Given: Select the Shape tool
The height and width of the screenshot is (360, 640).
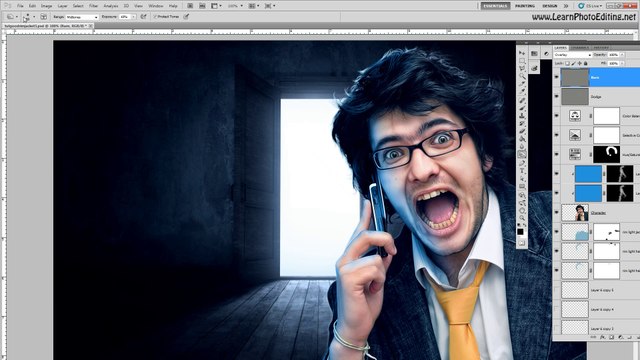Looking at the screenshot, I should 522,187.
